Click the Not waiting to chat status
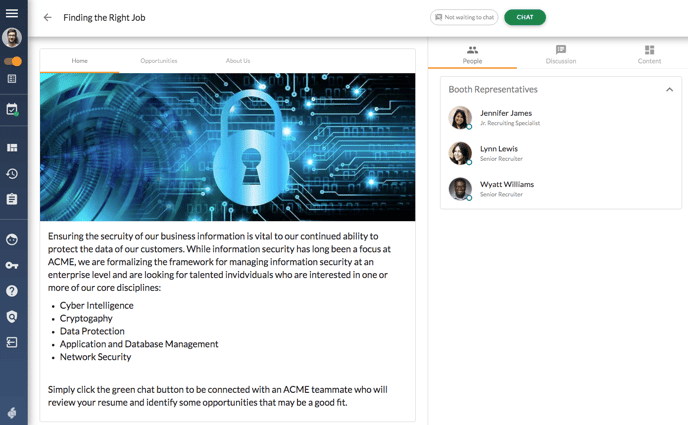The image size is (688, 425). [464, 17]
